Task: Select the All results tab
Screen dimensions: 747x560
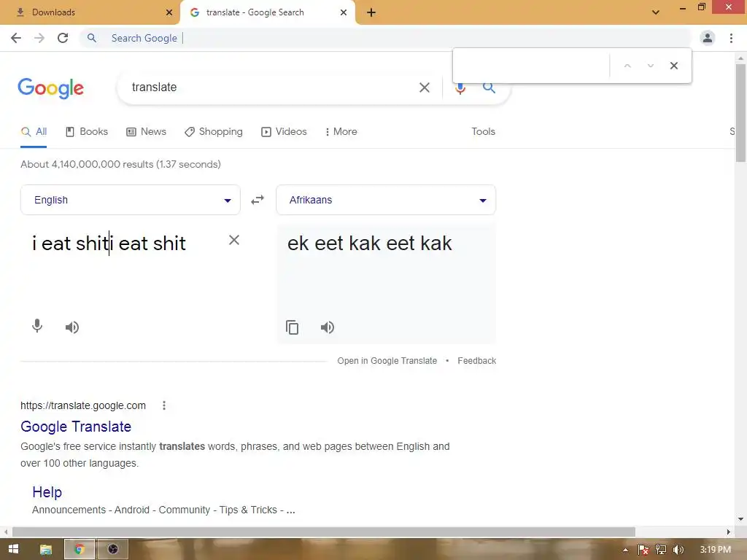Action: point(34,132)
